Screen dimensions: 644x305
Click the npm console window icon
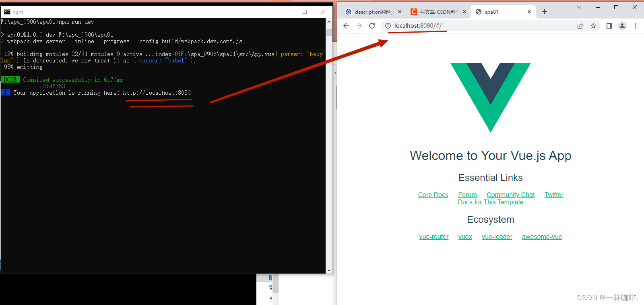click(x=7, y=12)
